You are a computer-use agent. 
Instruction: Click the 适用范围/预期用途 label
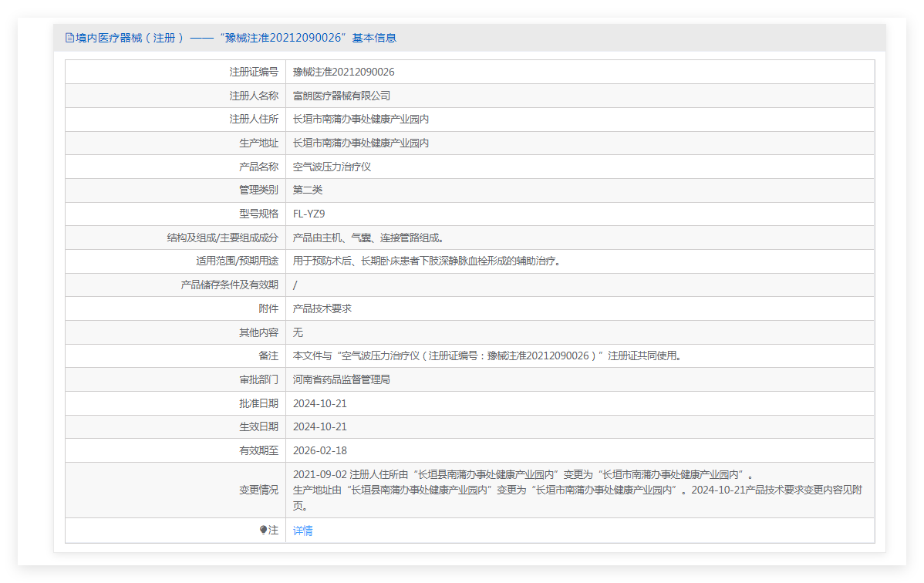tap(237, 261)
